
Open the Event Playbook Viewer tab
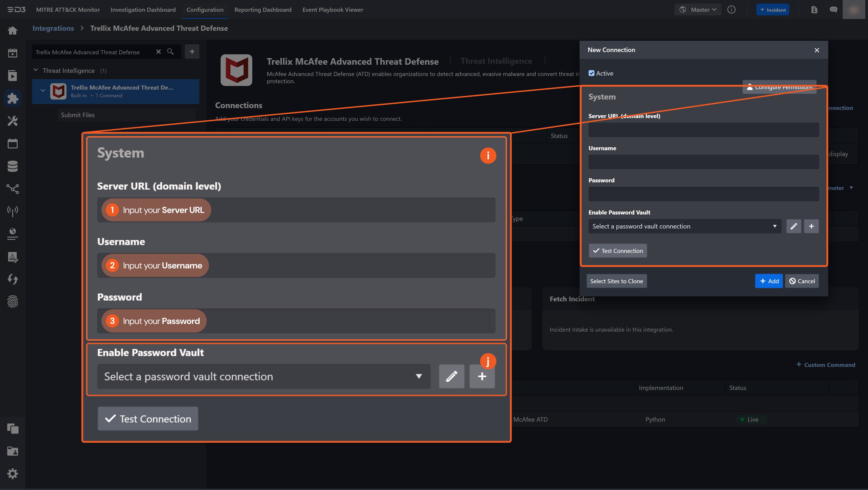(333, 10)
